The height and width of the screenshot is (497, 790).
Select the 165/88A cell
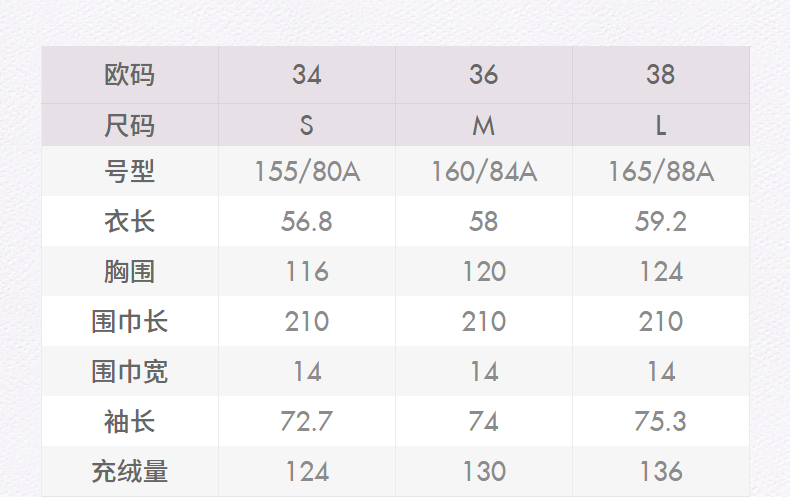click(661, 172)
